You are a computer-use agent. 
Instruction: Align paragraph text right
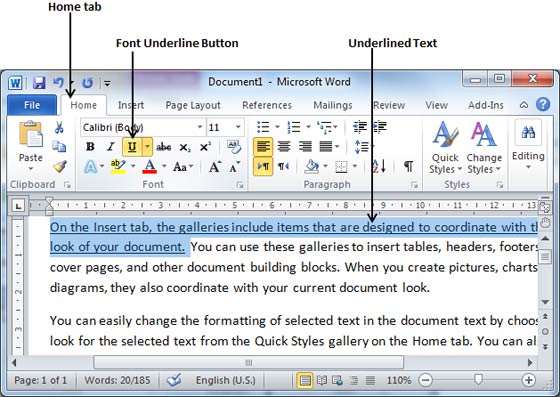point(305,146)
